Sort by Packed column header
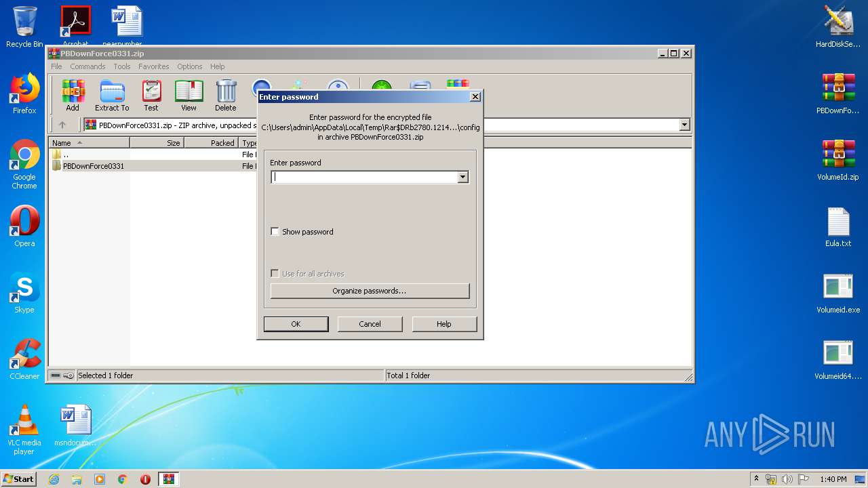The height and width of the screenshot is (488, 868). pyautogui.click(x=212, y=143)
